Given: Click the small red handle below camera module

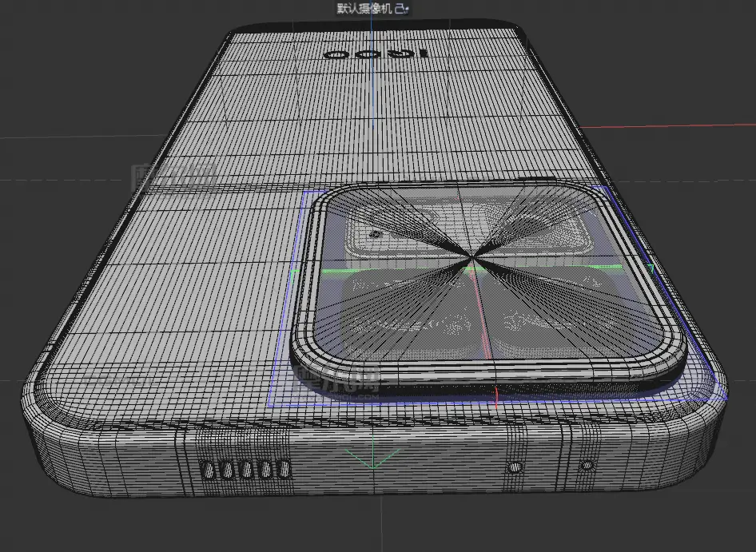Looking at the screenshot, I should [497, 395].
